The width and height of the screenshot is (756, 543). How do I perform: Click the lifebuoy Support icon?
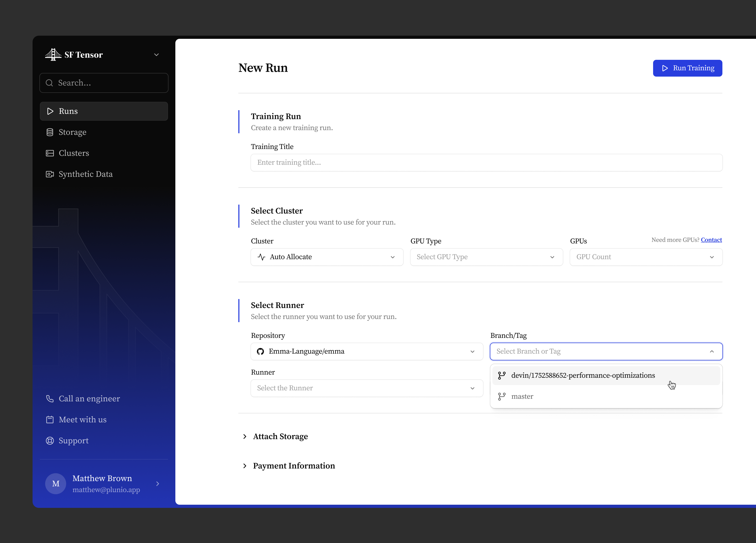(50, 441)
